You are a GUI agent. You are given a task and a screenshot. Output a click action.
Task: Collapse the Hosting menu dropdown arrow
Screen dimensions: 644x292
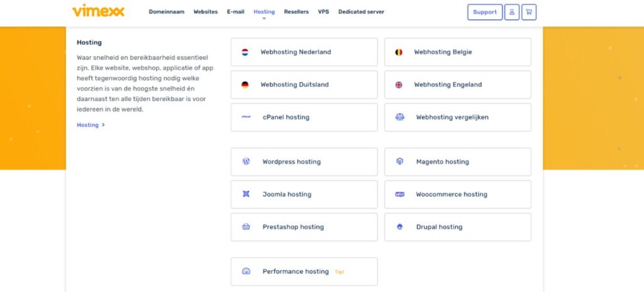pos(264,18)
